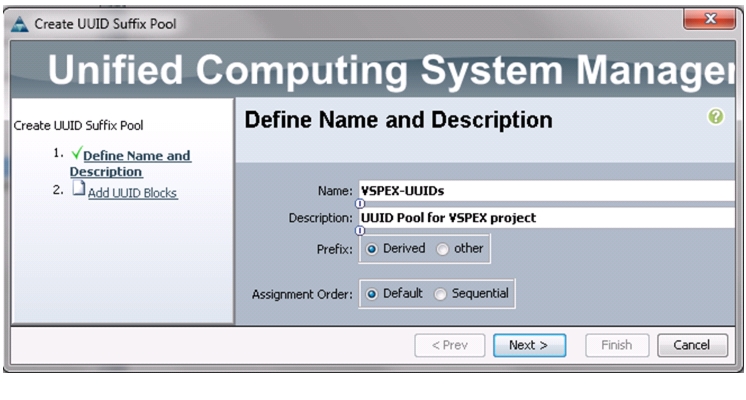Click the info marker below the Name field

pyautogui.click(x=360, y=204)
